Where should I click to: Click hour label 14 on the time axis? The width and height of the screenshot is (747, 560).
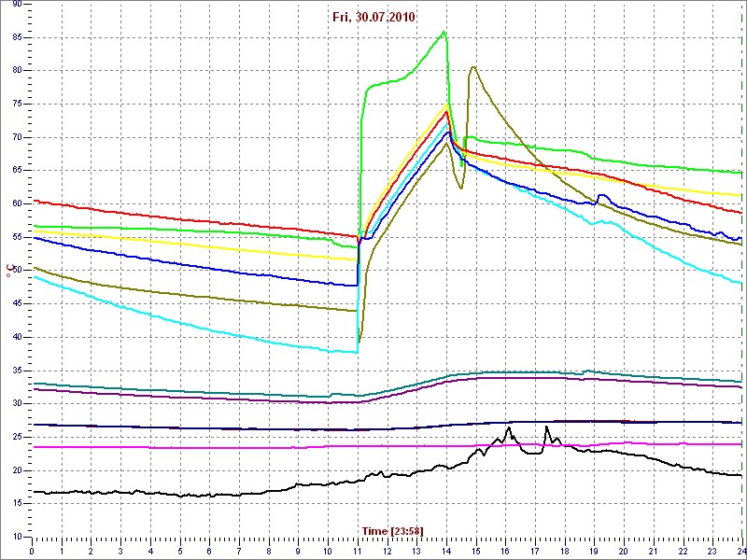click(x=446, y=551)
